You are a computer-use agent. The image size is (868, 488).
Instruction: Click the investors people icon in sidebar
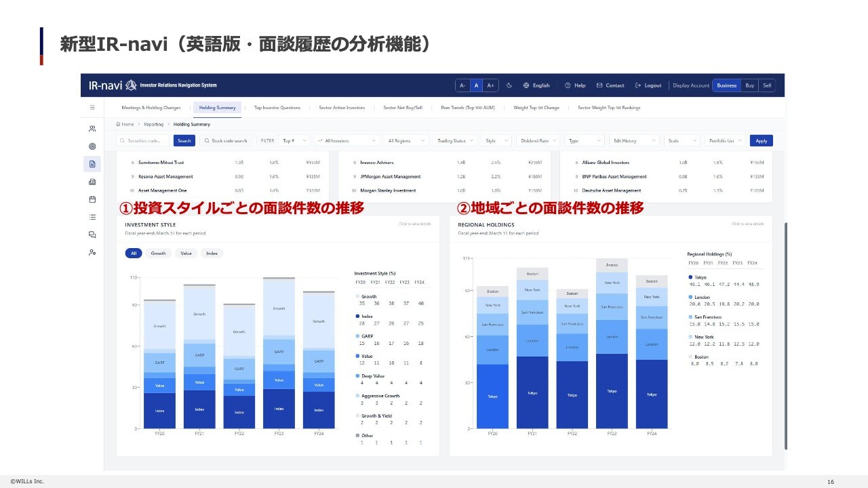[x=92, y=128]
